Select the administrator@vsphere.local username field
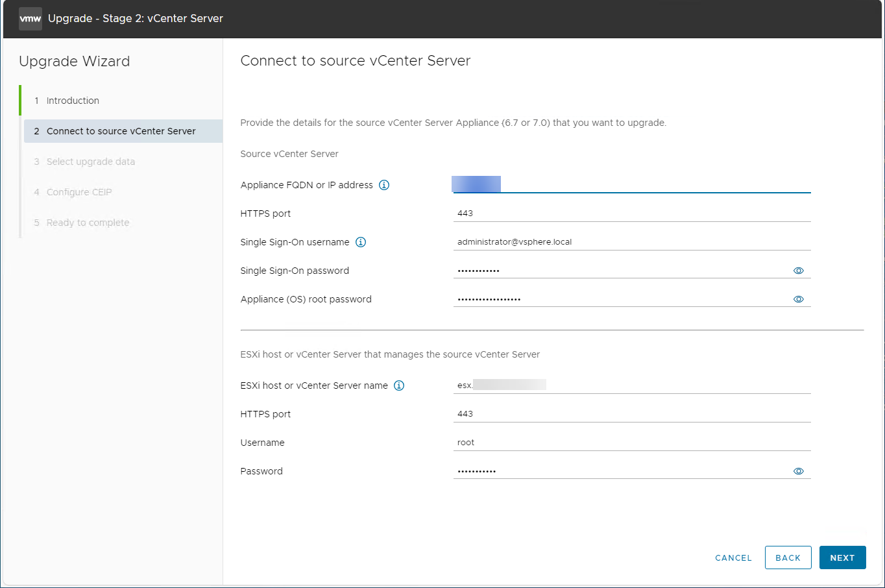The height and width of the screenshot is (588, 885). (616, 241)
